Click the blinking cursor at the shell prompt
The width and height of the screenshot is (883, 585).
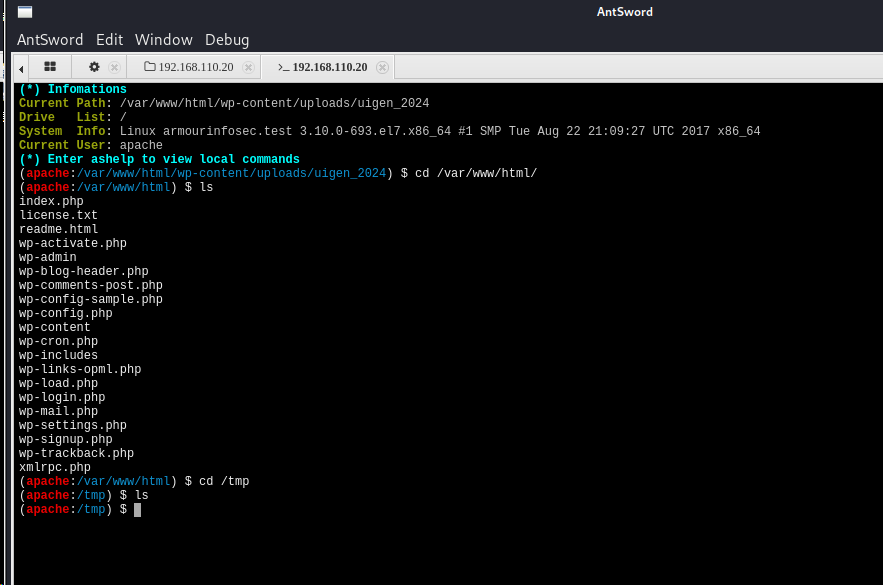click(137, 510)
